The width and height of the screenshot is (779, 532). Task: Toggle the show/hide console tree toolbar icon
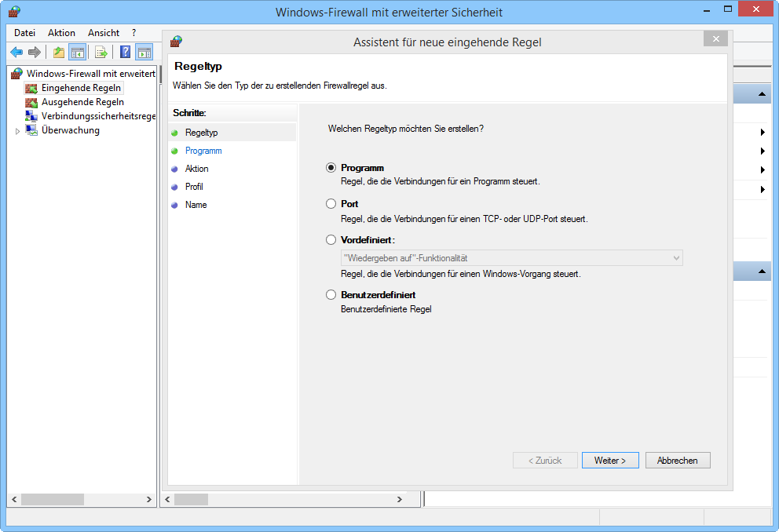[x=77, y=52]
